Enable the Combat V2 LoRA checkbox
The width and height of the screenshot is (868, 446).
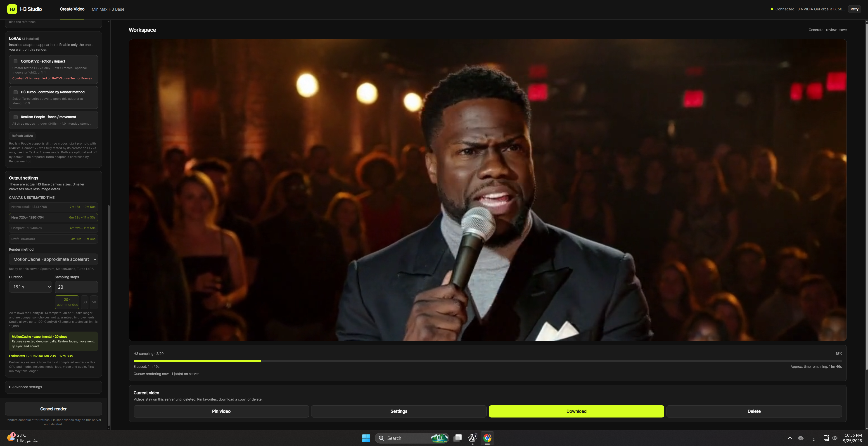coord(16,61)
